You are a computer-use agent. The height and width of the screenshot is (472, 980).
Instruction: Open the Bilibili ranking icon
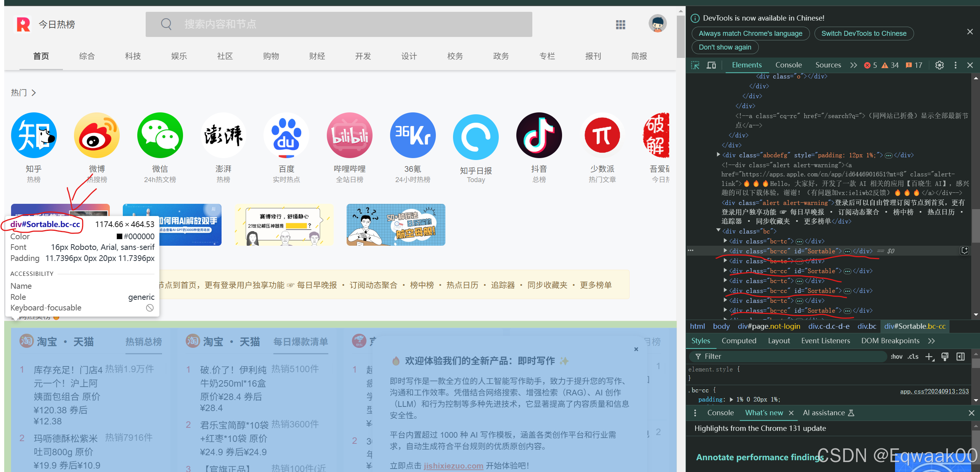click(x=349, y=135)
